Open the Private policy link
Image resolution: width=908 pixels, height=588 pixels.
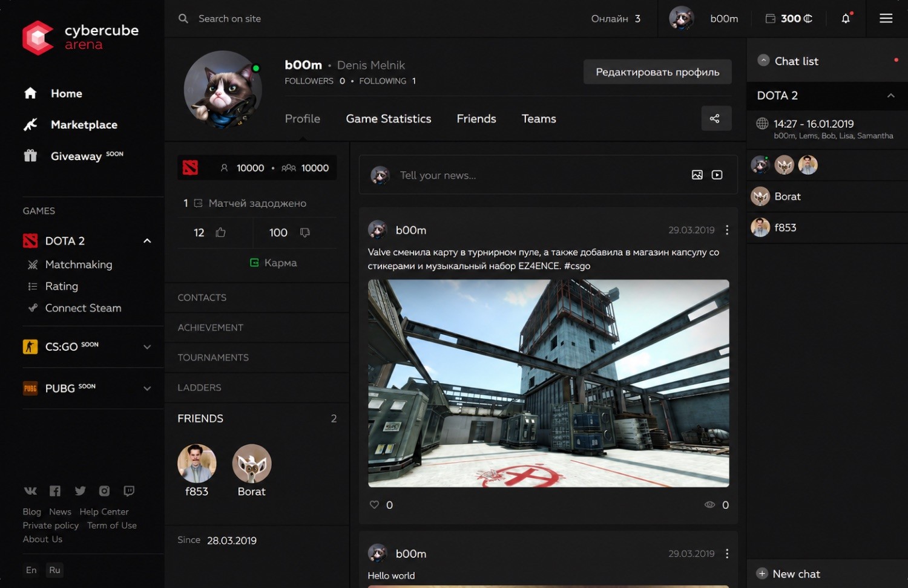[x=51, y=525]
